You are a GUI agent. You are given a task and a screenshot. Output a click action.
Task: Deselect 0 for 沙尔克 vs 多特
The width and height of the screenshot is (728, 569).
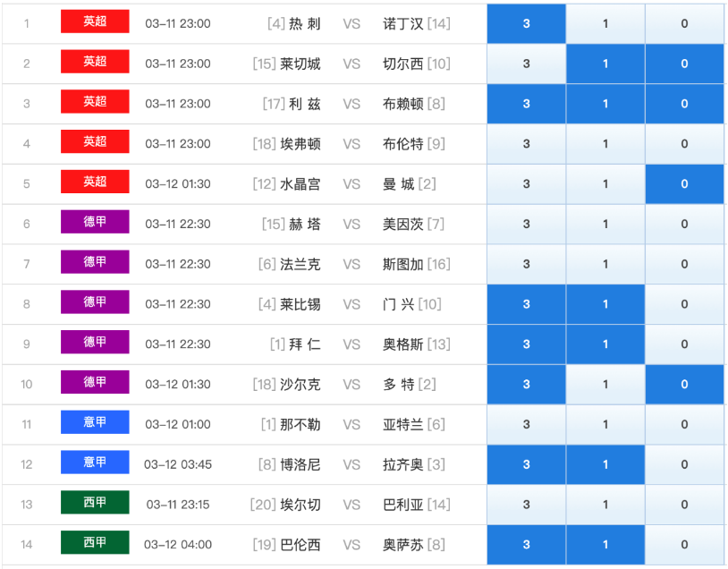pyautogui.click(x=684, y=384)
